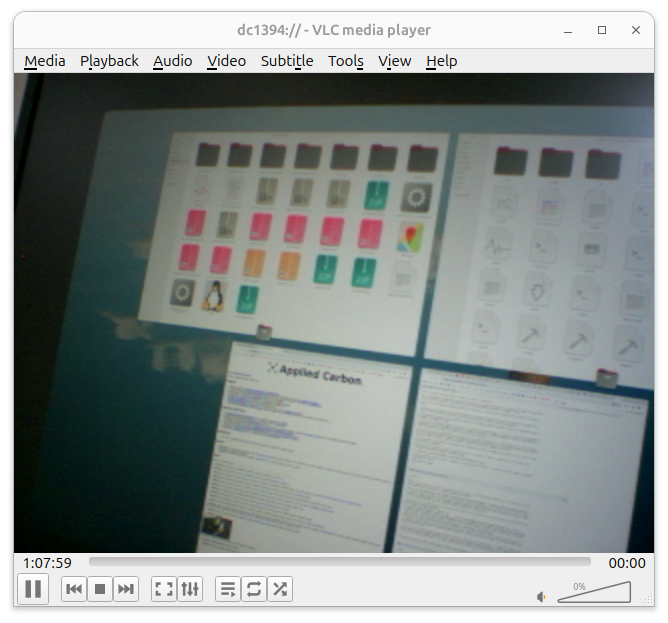Expand the Audio menu

pyautogui.click(x=172, y=61)
